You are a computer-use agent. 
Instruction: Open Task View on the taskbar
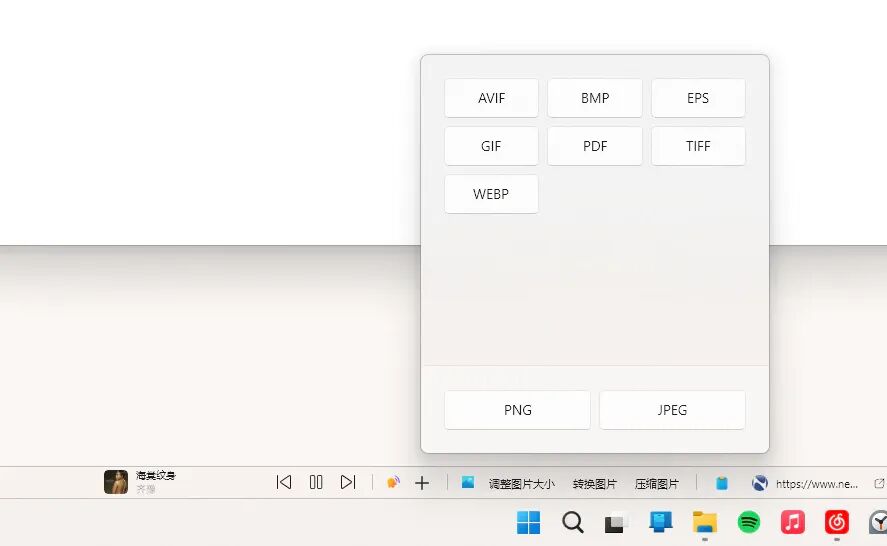pos(617,522)
